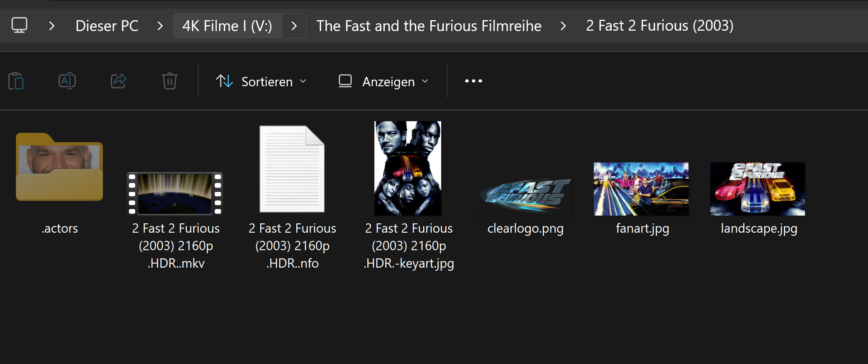Expand chevron after Dieser PC
This screenshot has width=868, height=364.
click(160, 26)
